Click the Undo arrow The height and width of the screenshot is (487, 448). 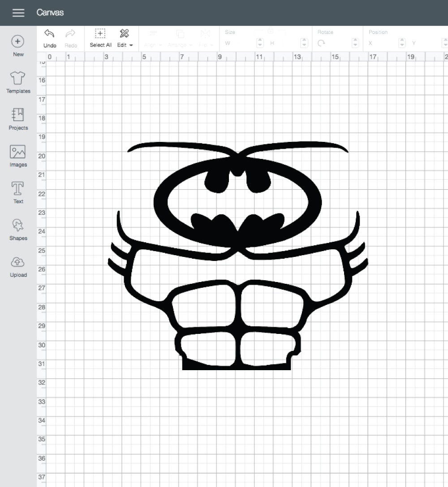coord(50,34)
